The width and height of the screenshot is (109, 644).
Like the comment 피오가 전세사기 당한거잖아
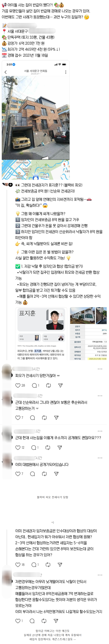tap(18, 385)
